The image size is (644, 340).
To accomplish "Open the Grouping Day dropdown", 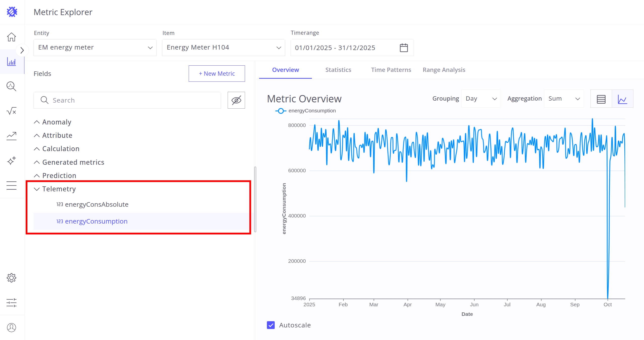I will pos(481,99).
